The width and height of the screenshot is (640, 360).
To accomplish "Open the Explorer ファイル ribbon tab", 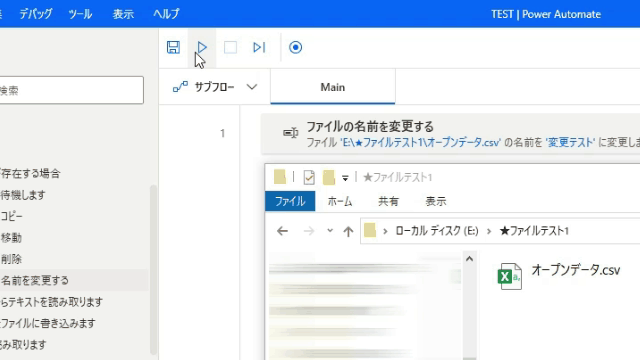I will [290, 201].
